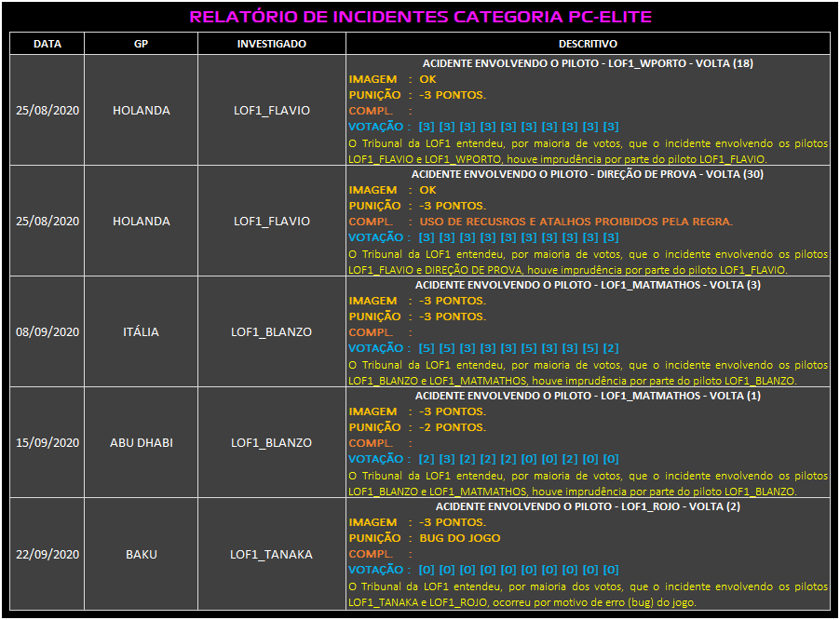The image size is (840, 620).
Task: Select the ABU DHABI GP cell
Action: (141, 442)
